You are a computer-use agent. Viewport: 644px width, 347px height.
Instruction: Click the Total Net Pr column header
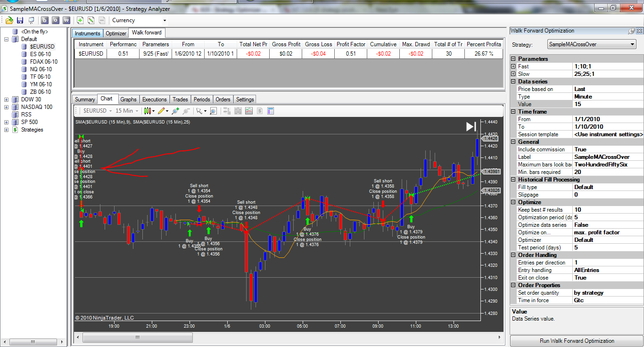[x=253, y=44]
